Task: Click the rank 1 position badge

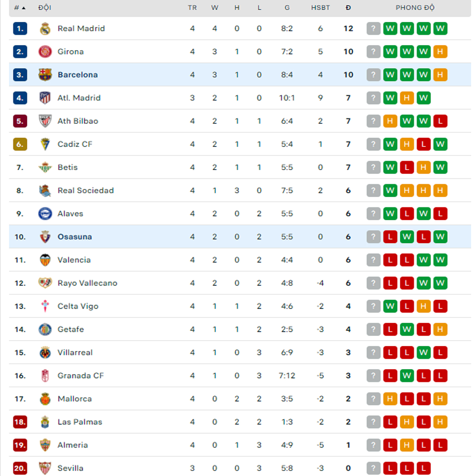Action: pyautogui.click(x=20, y=29)
